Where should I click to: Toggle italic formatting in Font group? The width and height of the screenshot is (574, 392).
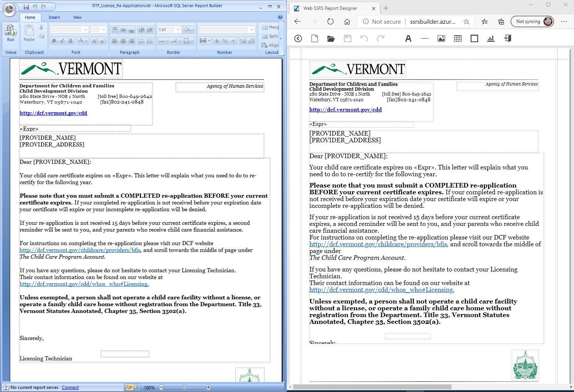click(x=63, y=41)
